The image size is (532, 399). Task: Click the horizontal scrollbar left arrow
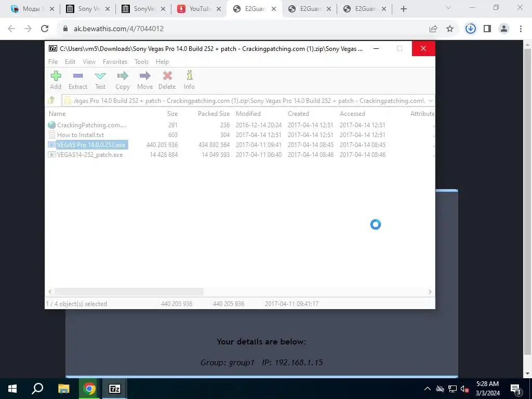point(50,291)
